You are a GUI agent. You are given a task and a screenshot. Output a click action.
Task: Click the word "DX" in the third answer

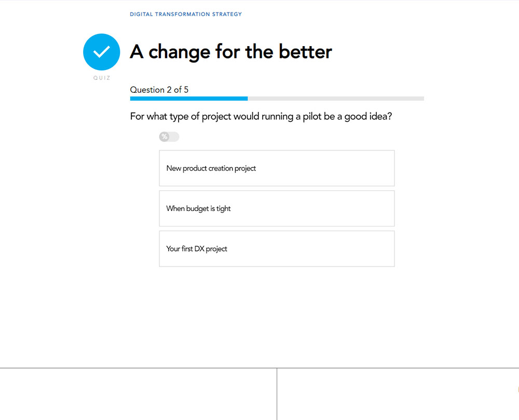(199, 249)
